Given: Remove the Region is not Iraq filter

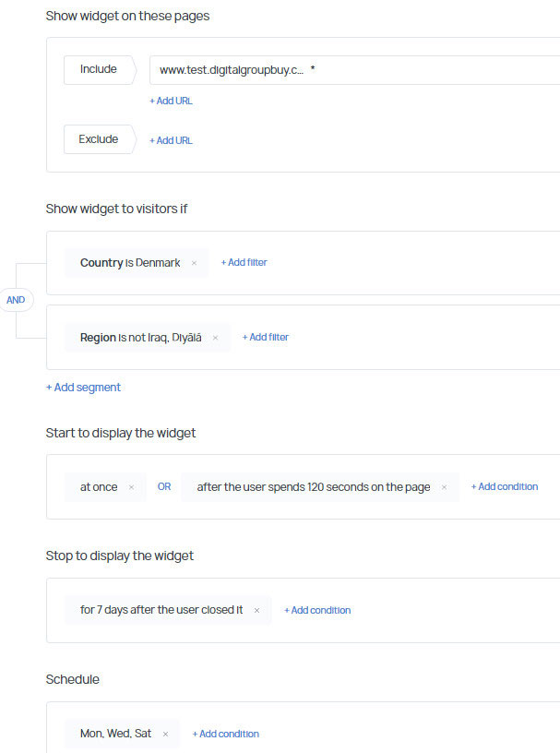Looking at the screenshot, I should click(215, 338).
